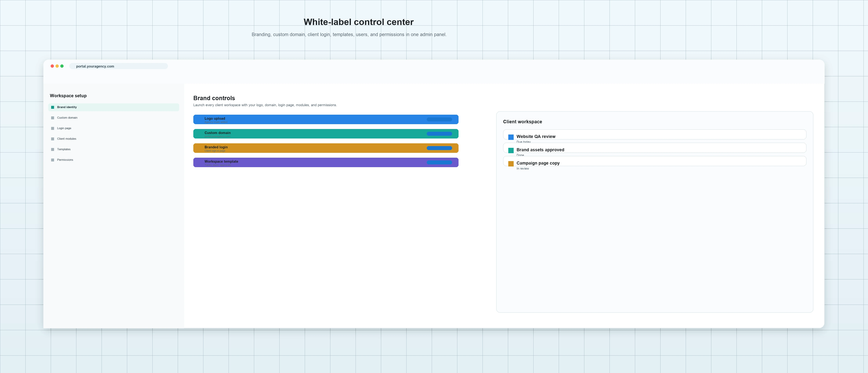Toggle the pill switch on the Branded login row

(439, 148)
